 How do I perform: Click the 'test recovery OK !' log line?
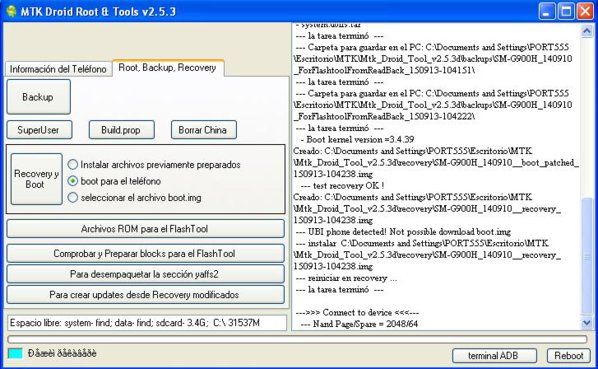click(x=342, y=186)
